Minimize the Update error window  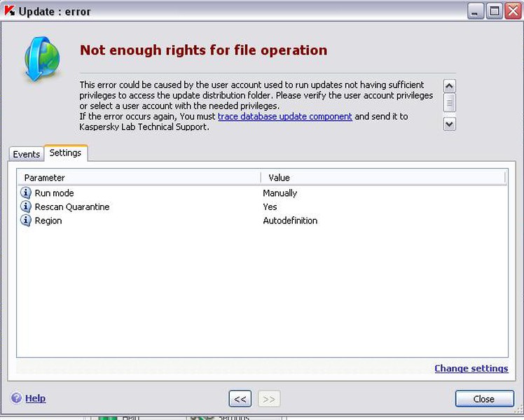[x=476, y=11]
